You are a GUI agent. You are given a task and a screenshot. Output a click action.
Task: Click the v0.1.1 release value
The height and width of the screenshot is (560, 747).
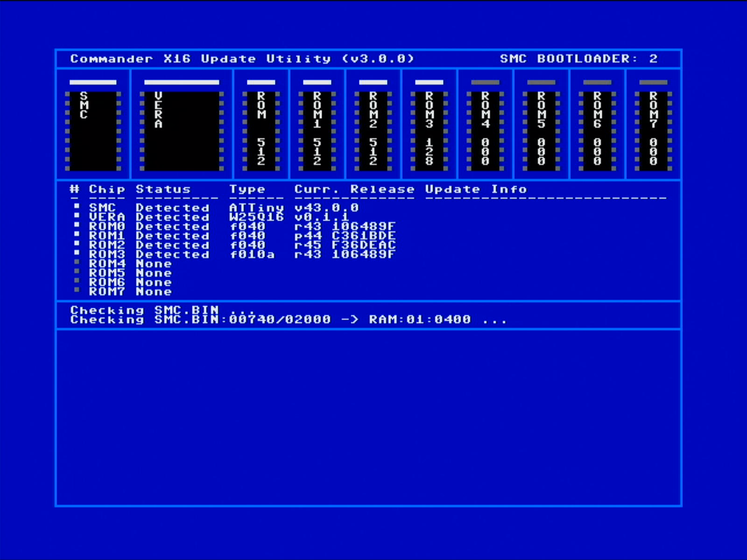[x=322, y=217]
